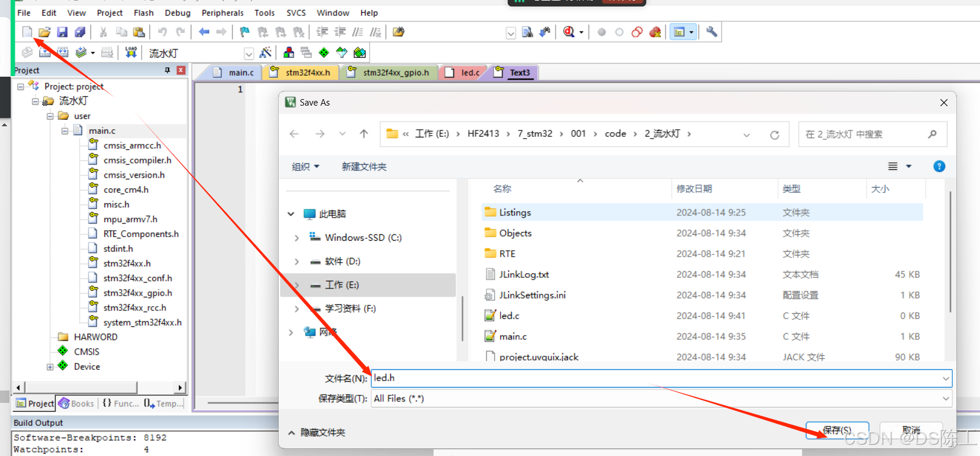Open the Pack Installer icon
980x456 pixels.
click(360, 53)
